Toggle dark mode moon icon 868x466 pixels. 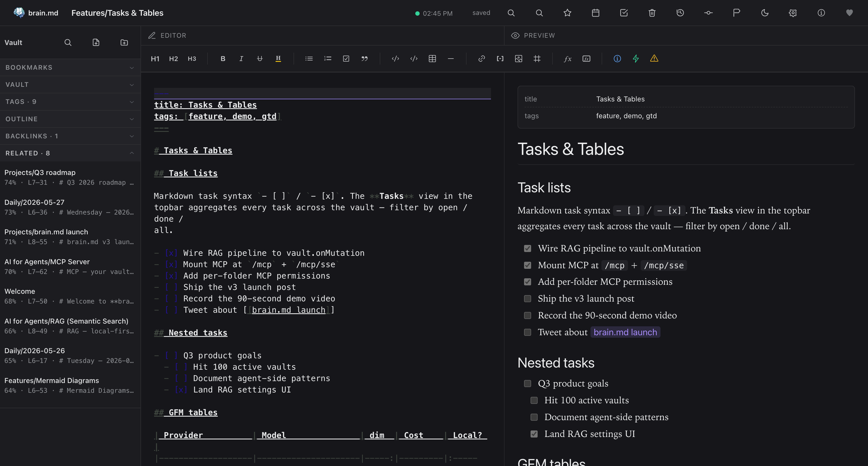765,13
